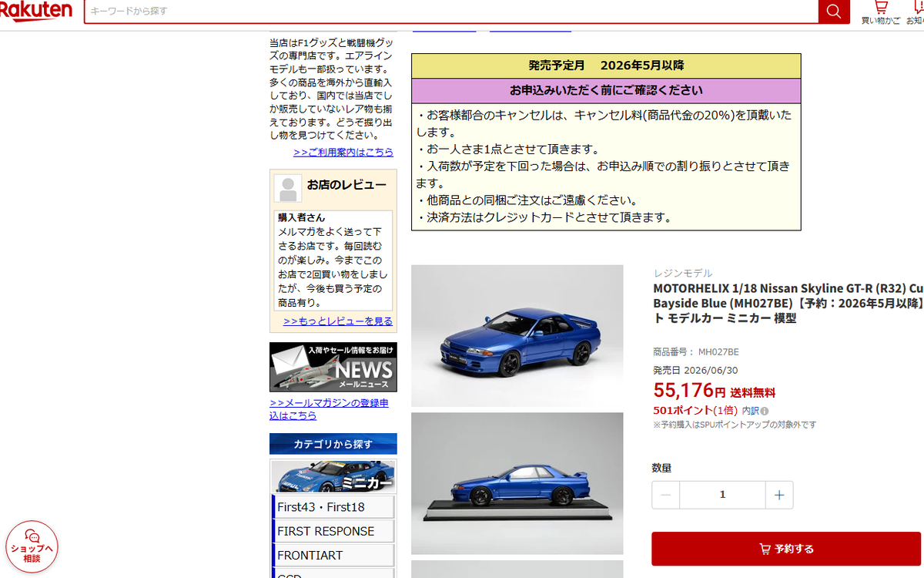This screenshot has height=578, width=924.
Task: Click the お店のレビュー heading
Action: [x=346, y=185]
